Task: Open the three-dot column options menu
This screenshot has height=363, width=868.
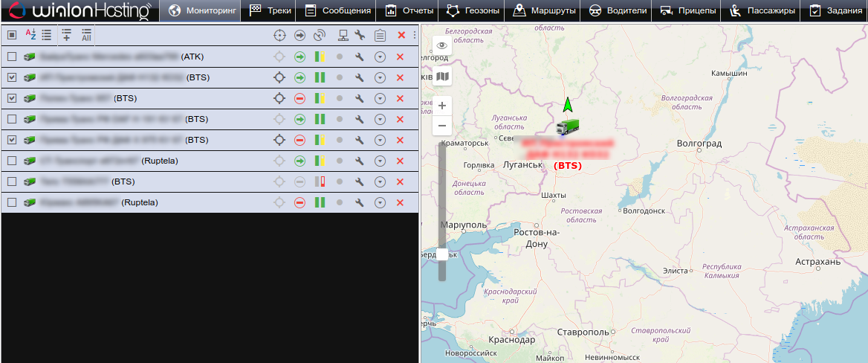Action: click(x=414, y=35)
